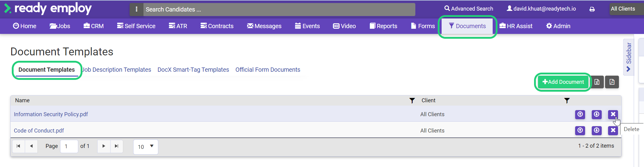Open the Client column filter
Image resolution: width=644 pixels, height=167 pixels.
567,101
